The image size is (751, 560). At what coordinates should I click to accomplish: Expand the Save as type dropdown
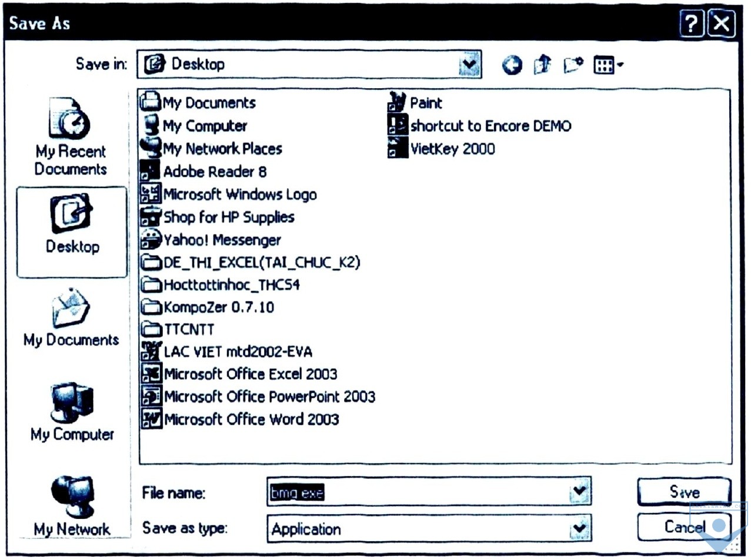pos(579,528)
